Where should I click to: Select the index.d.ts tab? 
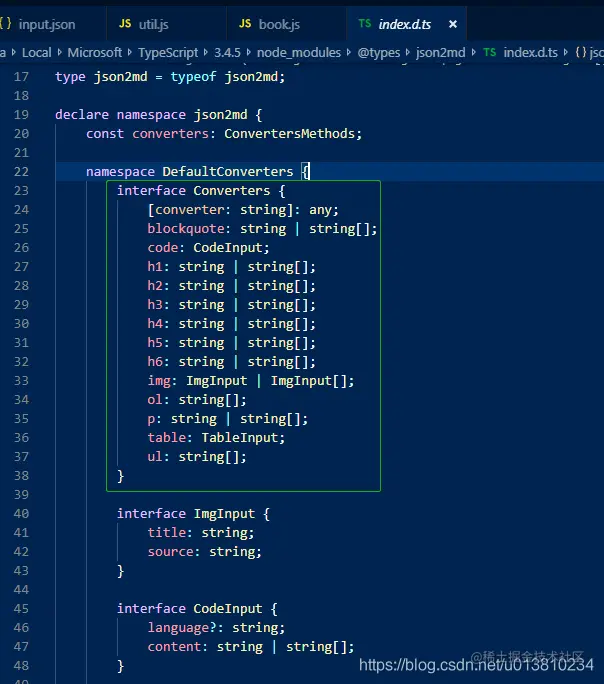pos(404,24)
